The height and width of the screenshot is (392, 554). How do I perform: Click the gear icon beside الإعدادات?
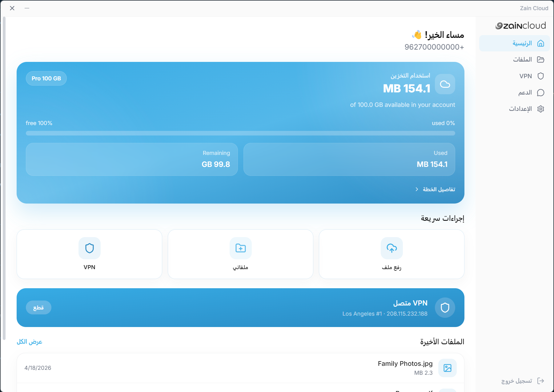540,109
